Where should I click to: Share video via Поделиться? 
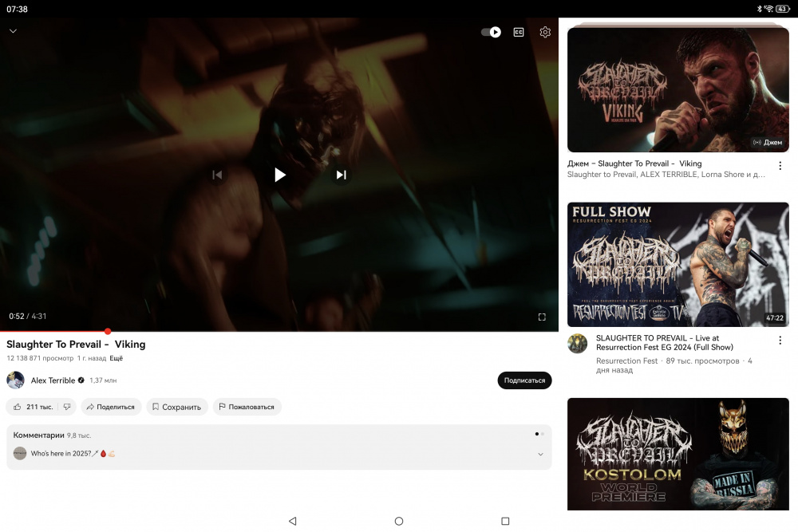click(111, 407)
